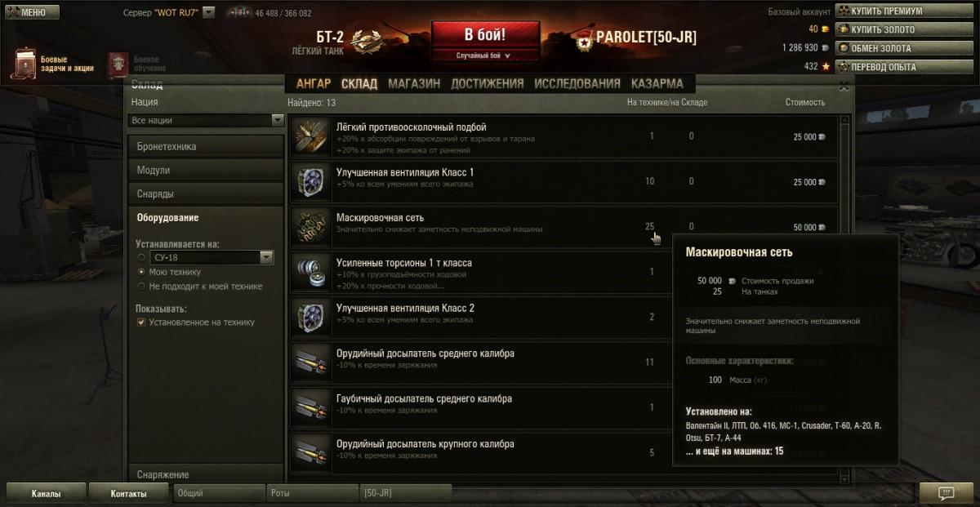Click the Улучшенная вентиляция Класс 1 icon
Screen dimensions: 980x507
(x=311, y=181)
